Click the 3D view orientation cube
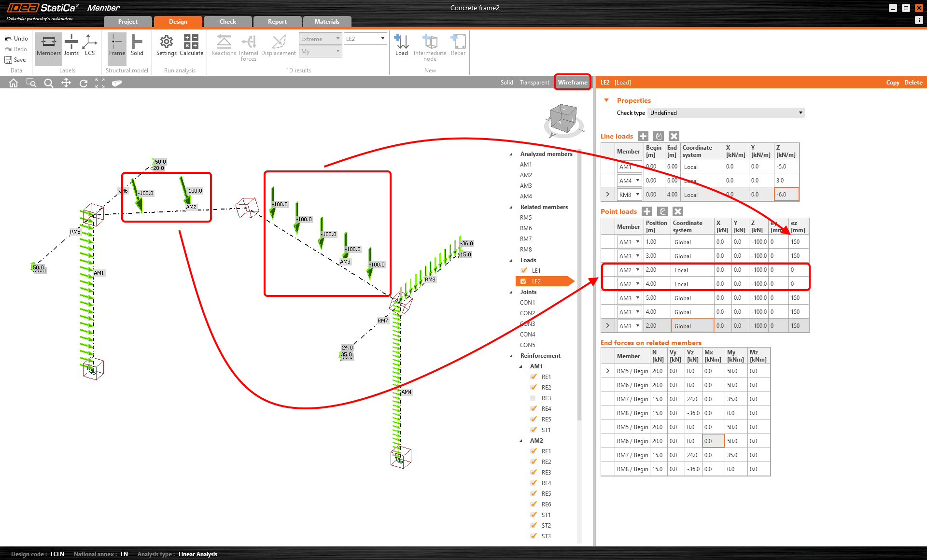This screenshot has width=927, height=560. [563, 118]
